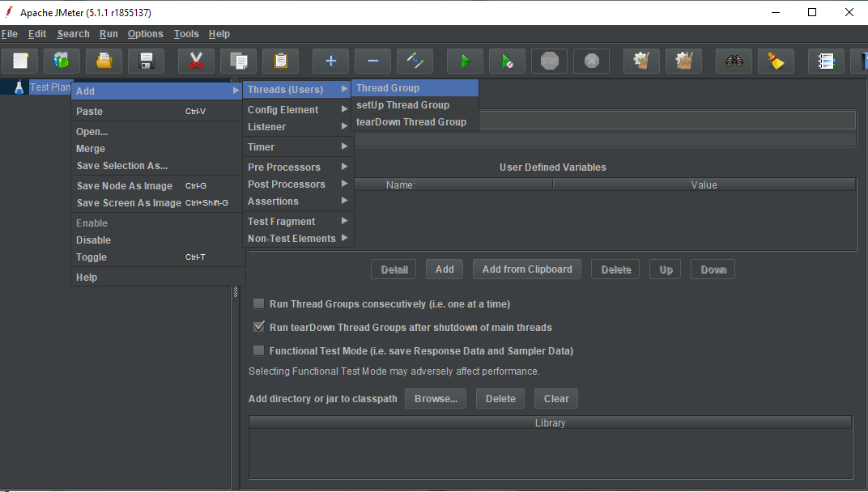Expand the Post Processors submenu

click(298, 184)
